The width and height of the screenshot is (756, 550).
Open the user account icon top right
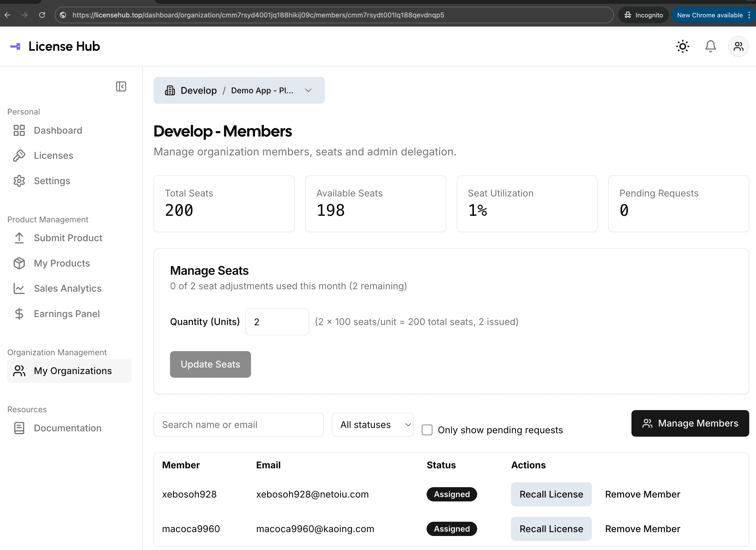[x=738, y=46]
